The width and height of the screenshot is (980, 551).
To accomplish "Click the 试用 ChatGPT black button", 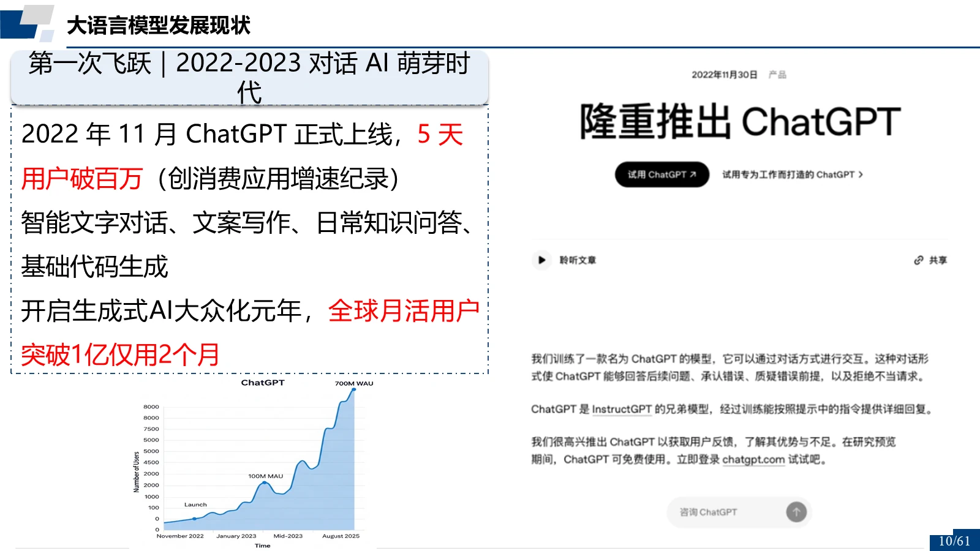I will coord(661,174).
